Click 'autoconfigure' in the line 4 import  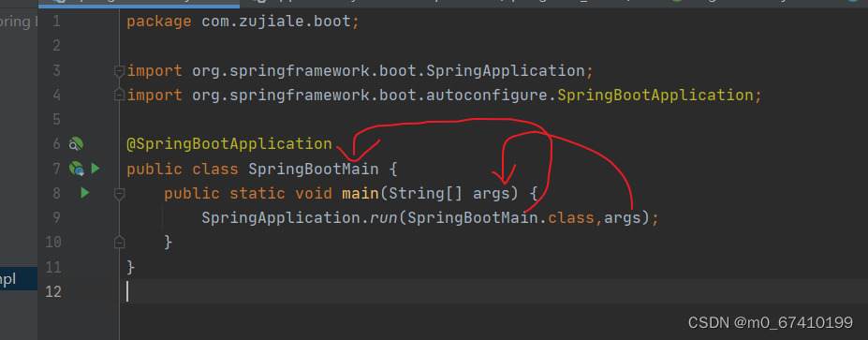[x=487, y=96]
